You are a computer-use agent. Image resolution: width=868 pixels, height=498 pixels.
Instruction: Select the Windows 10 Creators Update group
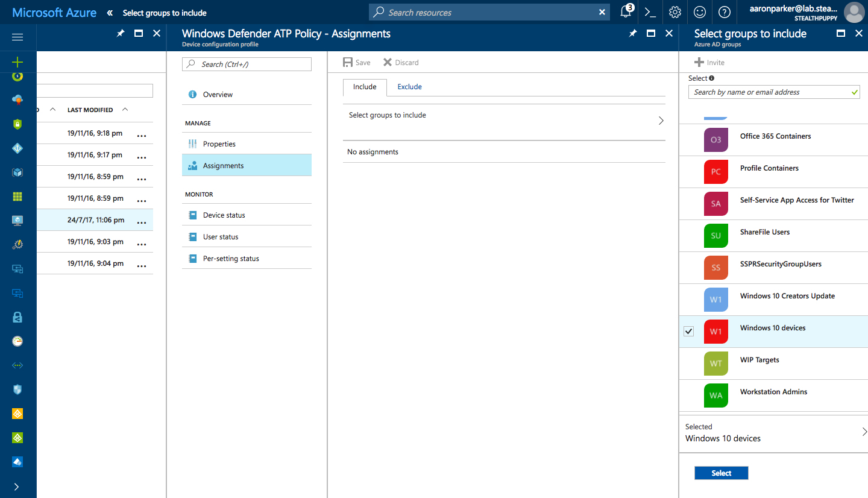point(773,300)
